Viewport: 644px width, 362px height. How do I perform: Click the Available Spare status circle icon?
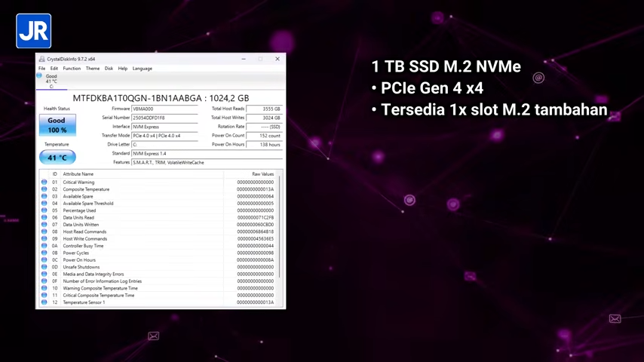[x=44, y=196]
